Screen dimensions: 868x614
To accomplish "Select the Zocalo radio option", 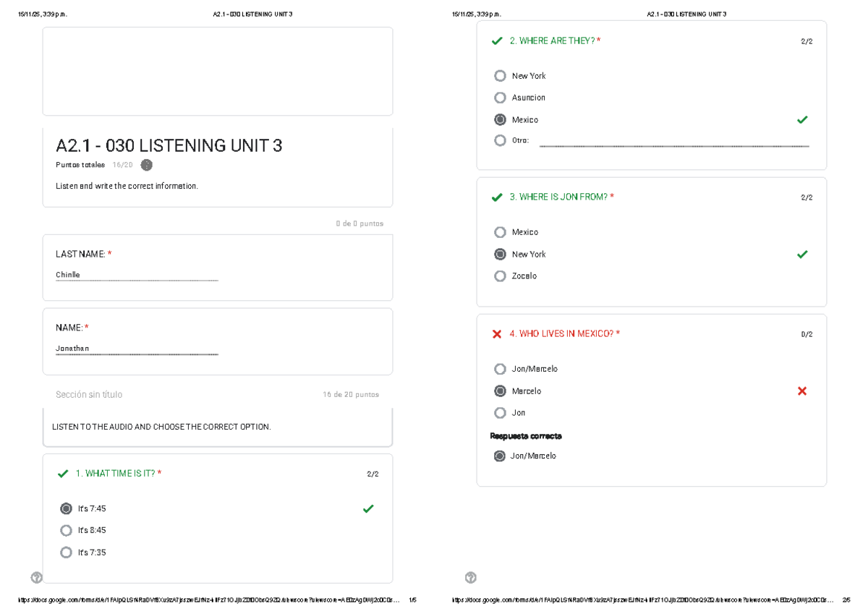I will (500, 276).
